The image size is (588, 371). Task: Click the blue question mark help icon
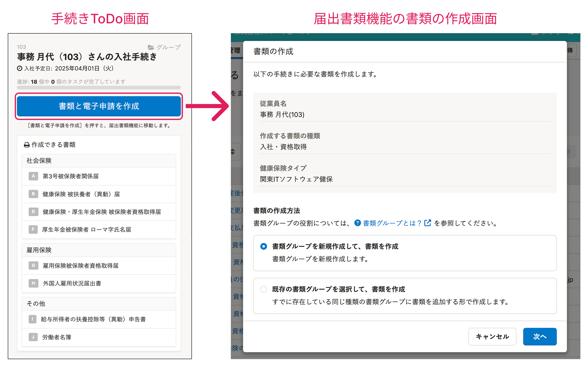tap(358, 223)
